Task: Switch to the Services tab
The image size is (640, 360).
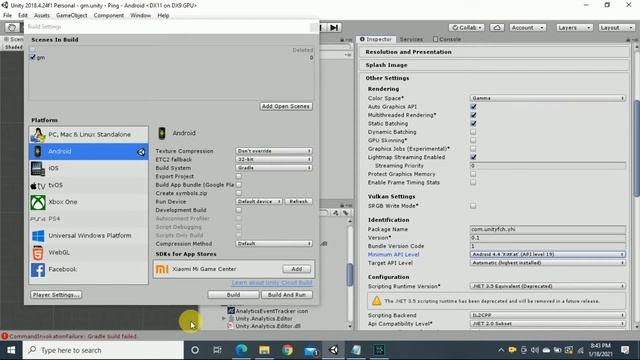Action: [411, 39]
